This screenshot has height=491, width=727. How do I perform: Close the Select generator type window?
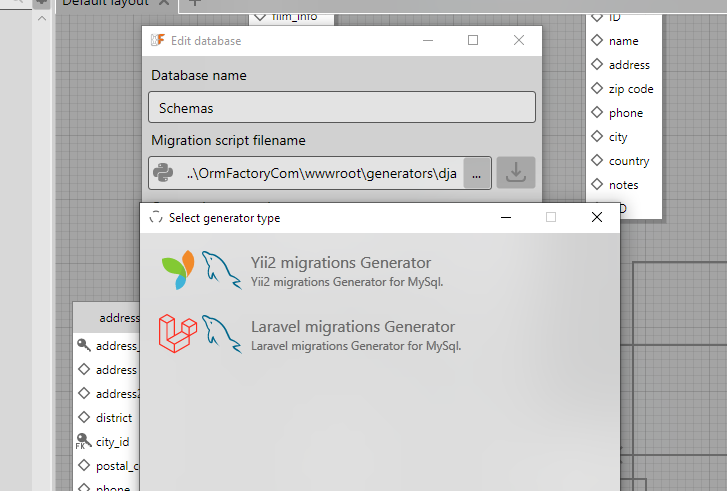pyautogui.click(x=597, y=217)
